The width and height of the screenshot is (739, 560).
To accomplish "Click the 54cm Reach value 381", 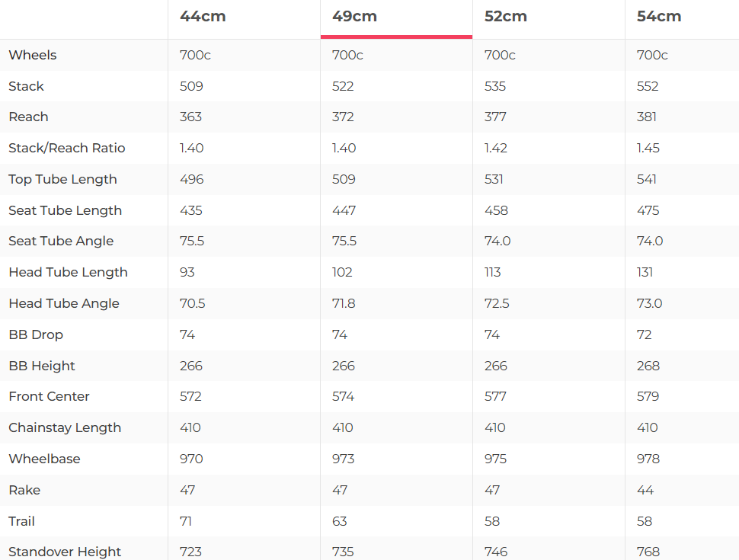I will [x=647, y=117].
